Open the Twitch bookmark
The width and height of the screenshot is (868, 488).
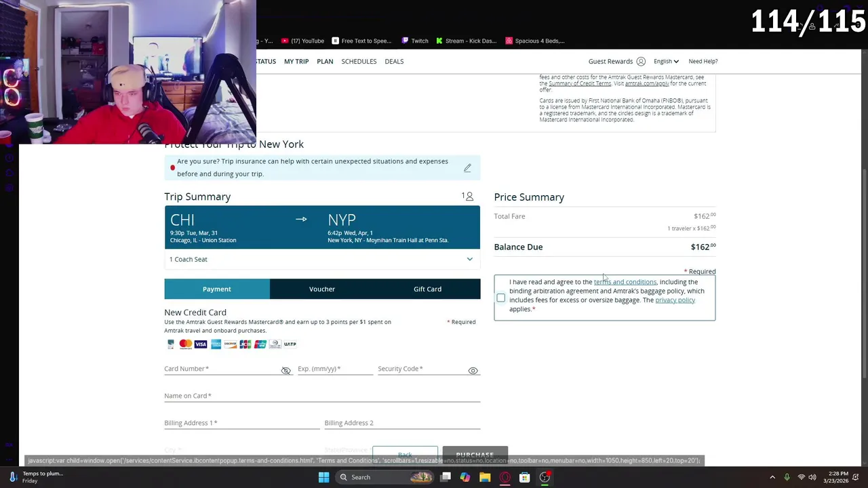click(x=415, y=41)
